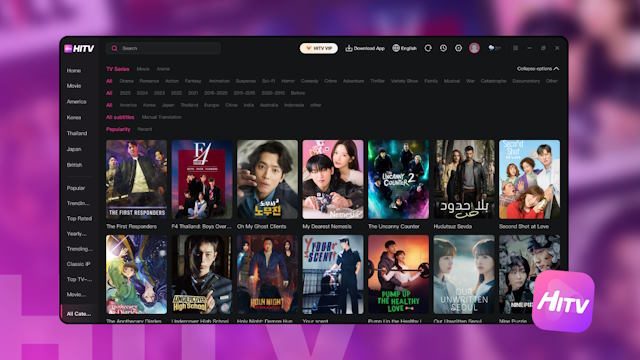Open The Uncanny Counter 2 poster
Image resolution: width=640 pixels, height=360 pixels.
pos(398,180)
